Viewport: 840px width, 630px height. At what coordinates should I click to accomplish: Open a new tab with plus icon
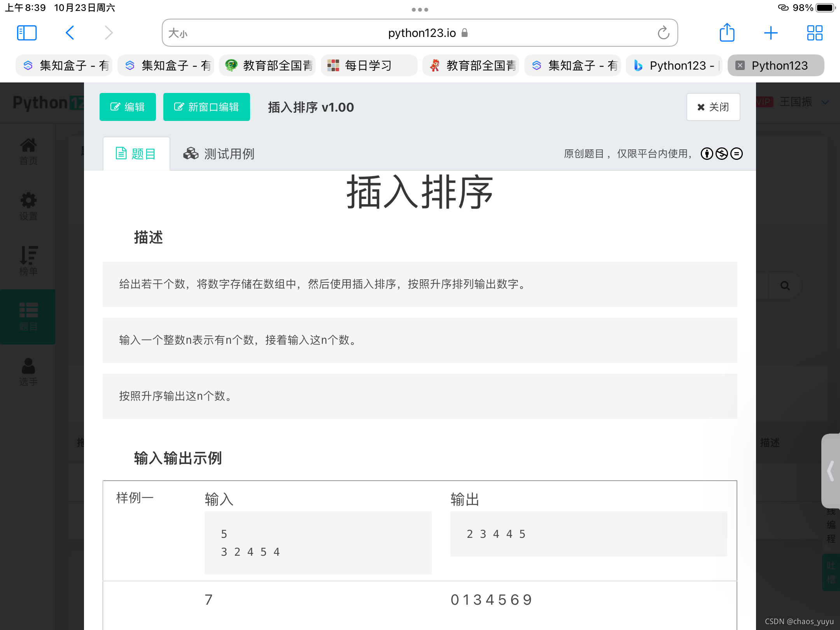tap(771, 33)
